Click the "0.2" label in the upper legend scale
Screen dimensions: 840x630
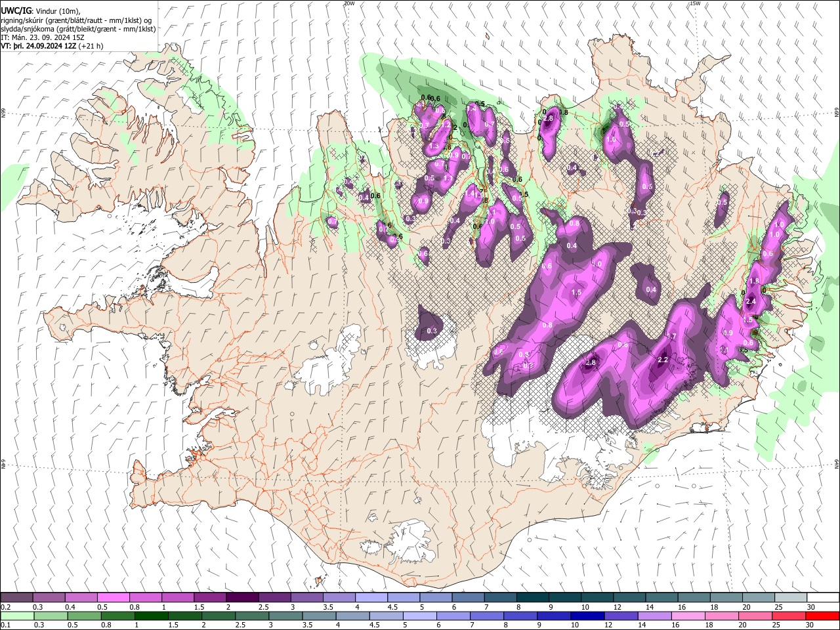tap(5, 607)
